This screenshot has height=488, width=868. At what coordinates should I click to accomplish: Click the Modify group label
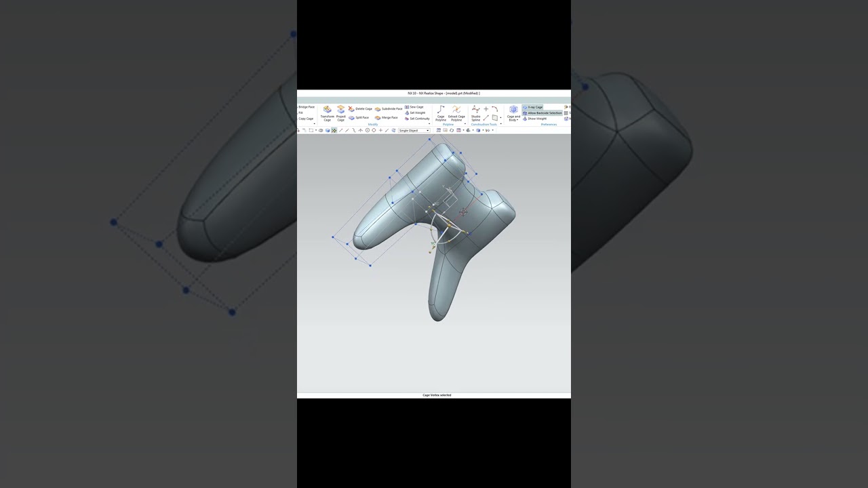click(373, 124)
